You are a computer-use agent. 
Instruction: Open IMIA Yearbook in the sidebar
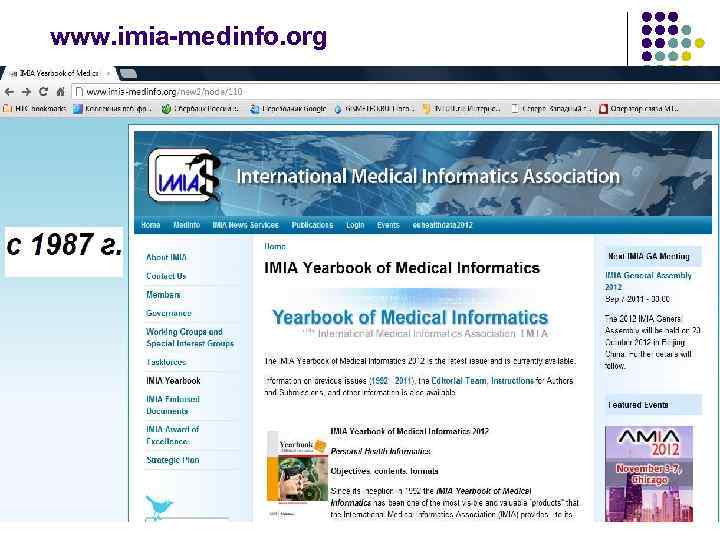[x=173, y=381]
